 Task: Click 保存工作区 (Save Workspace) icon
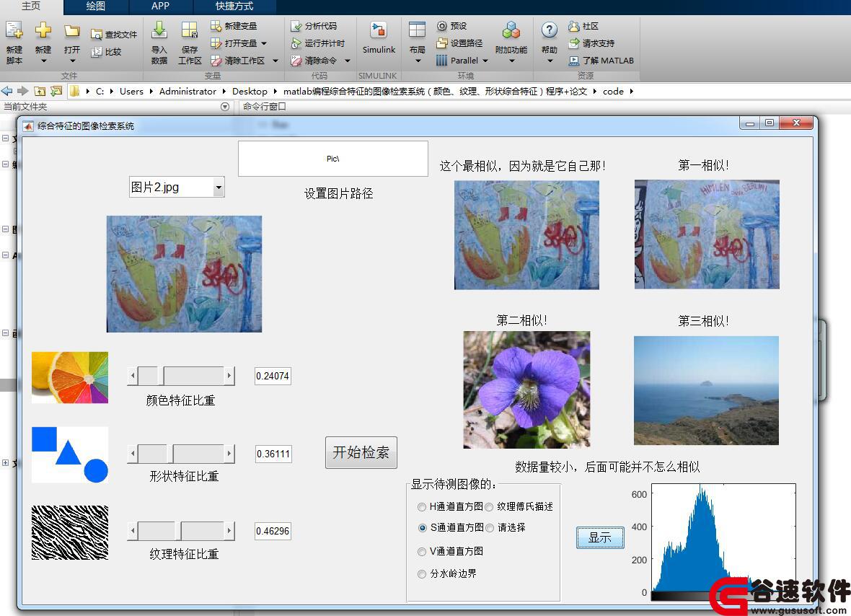tap(190, 30)
